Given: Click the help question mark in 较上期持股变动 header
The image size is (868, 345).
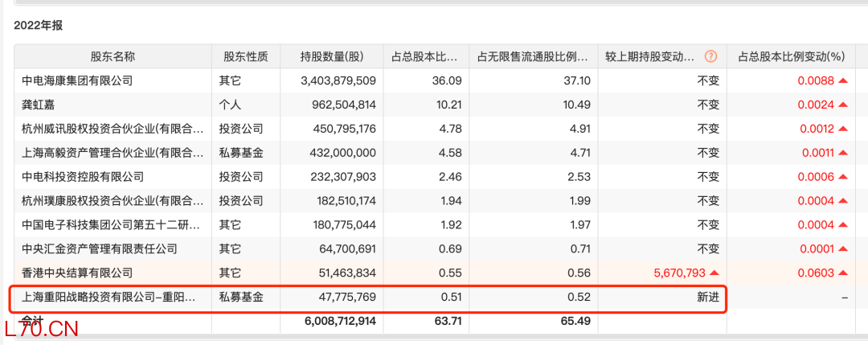Looking at the screenshot, I should [710, 56].
